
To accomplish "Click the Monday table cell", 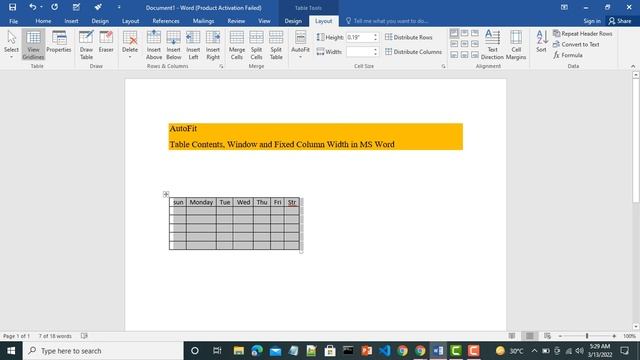I will tap(201, 202).
